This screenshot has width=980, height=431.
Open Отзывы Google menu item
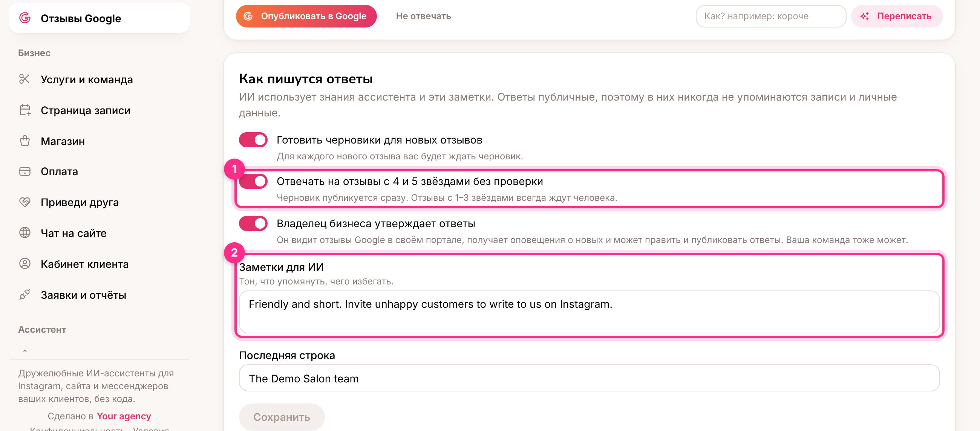[99, 18]
